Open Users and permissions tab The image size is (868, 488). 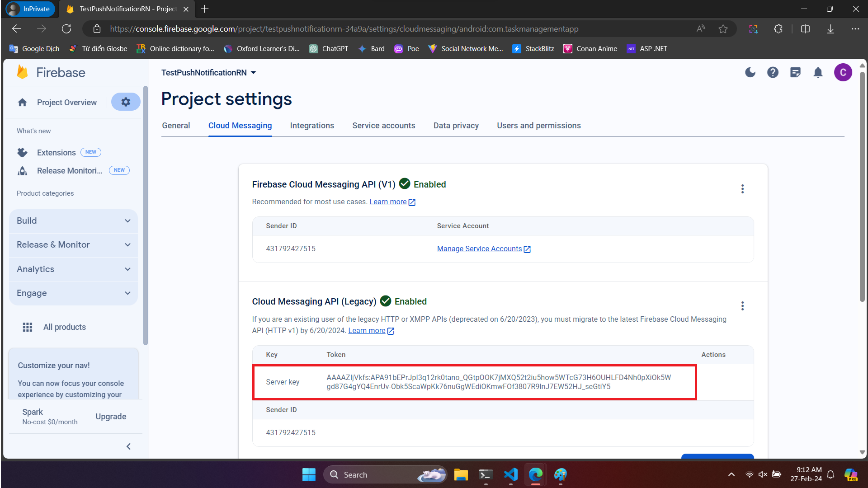539,126
